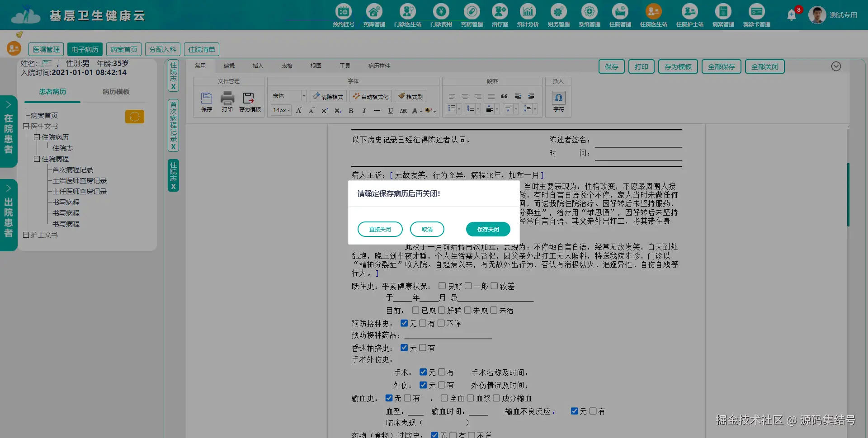Click the printer icon in 文件管理
The height and width of the screenshot is (438, 868).
click(x=227, y=98)
